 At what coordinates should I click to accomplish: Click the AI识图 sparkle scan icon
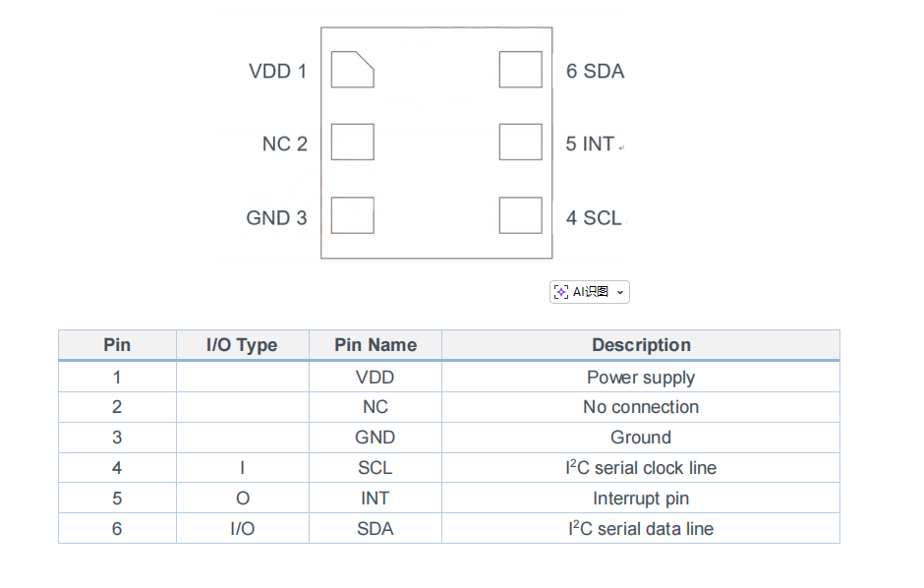click(x=561, y=292)
